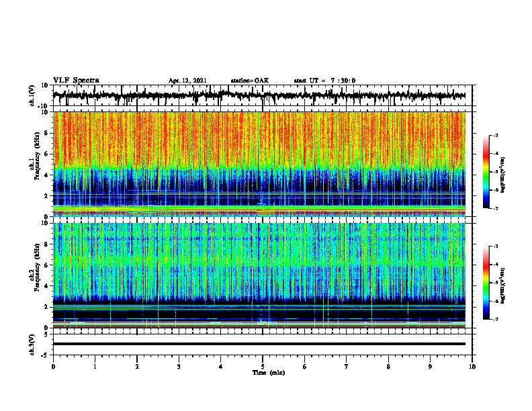The height and width of the screenshot is (411, 532).
Task: Click the time axis tick label "0"
Action: point(53,367)
